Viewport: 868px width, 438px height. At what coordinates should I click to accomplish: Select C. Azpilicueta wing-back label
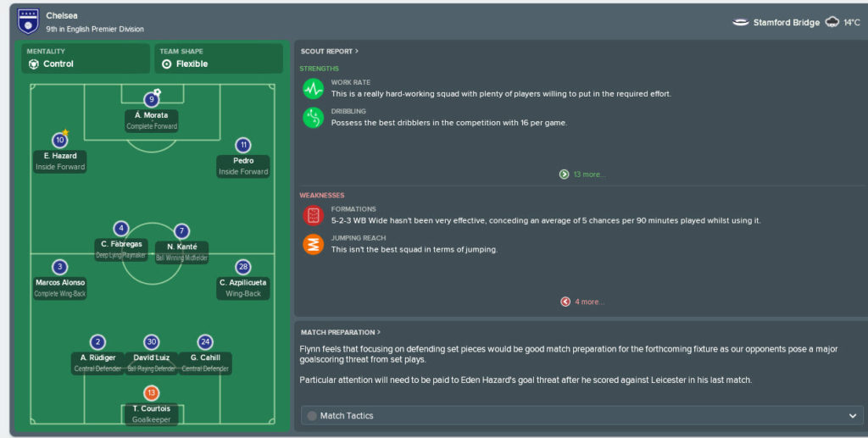tap(243, 288)
